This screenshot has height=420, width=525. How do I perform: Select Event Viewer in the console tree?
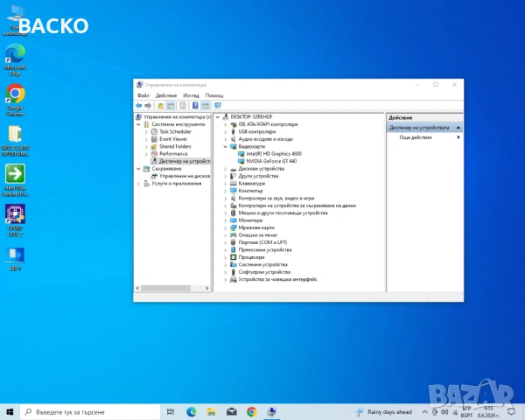(x=173, y=139)
